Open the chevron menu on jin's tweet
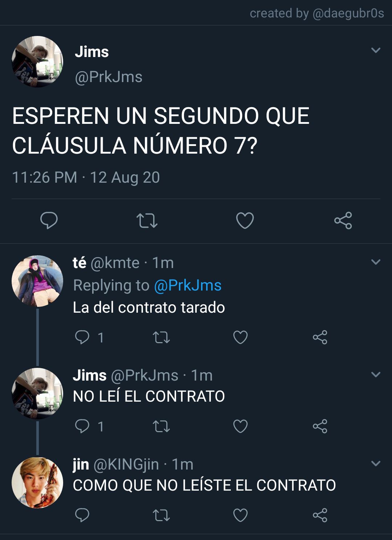Viewport: 392px width, 540px height. 376,463
